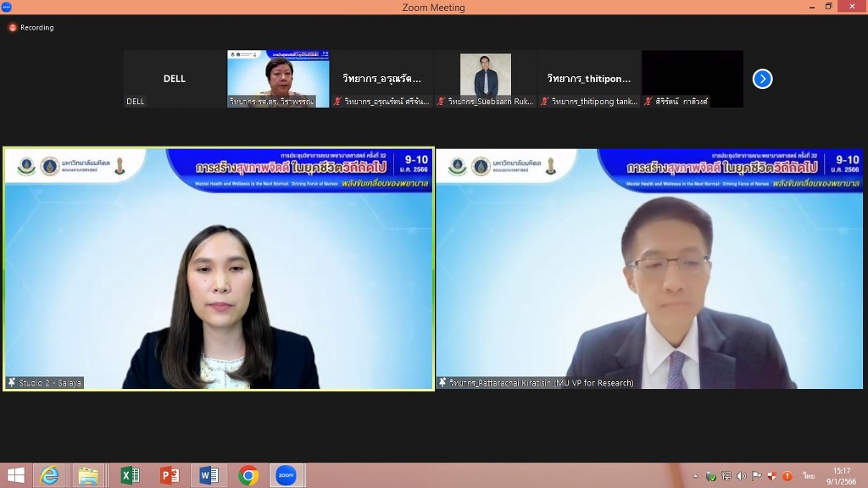Switch the Thai input language indicator
868x488 pixels.
pyautogui.click(x=809, y=476)
